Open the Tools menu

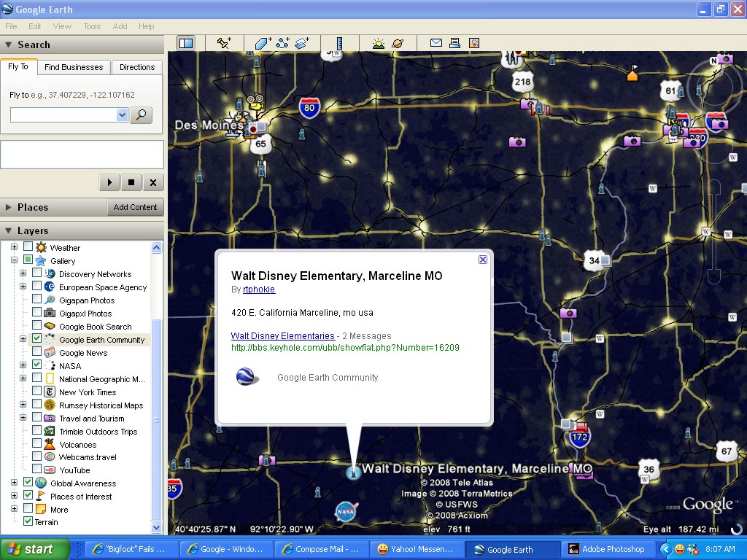point(92,26)
